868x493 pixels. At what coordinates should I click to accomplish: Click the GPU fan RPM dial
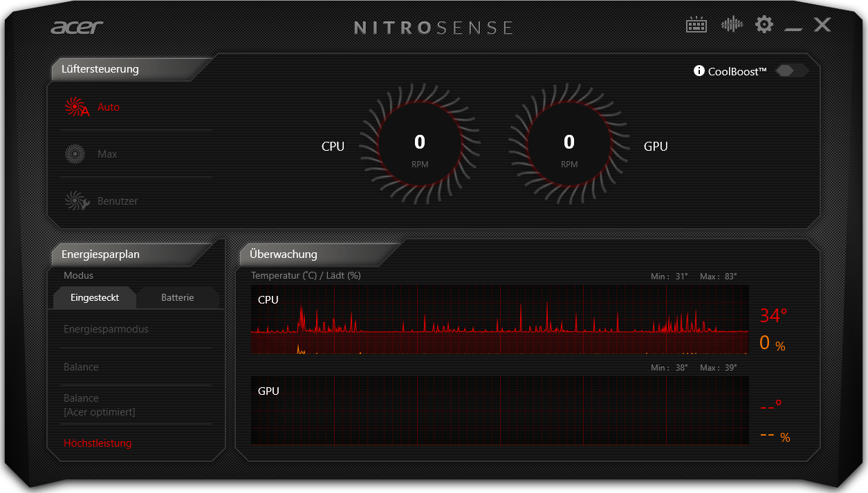569,145
